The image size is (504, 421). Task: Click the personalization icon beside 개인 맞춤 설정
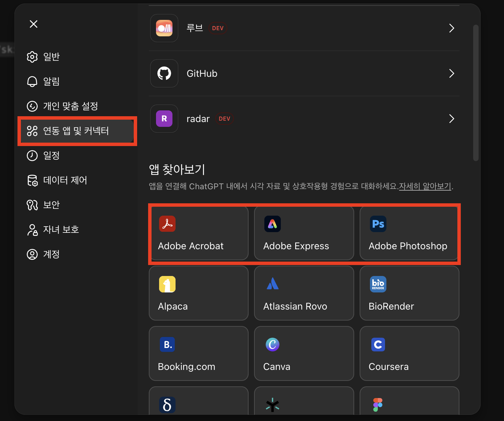tap(32, 106)
